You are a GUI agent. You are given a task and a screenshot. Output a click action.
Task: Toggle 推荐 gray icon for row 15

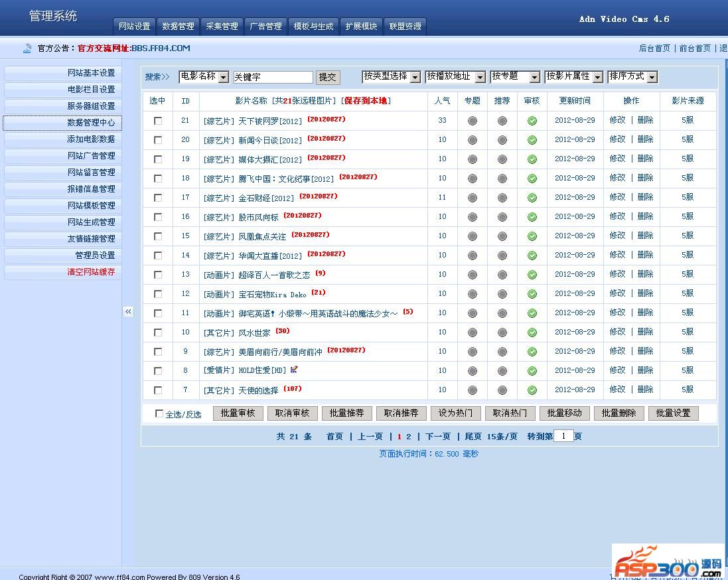tap(502, 236)
